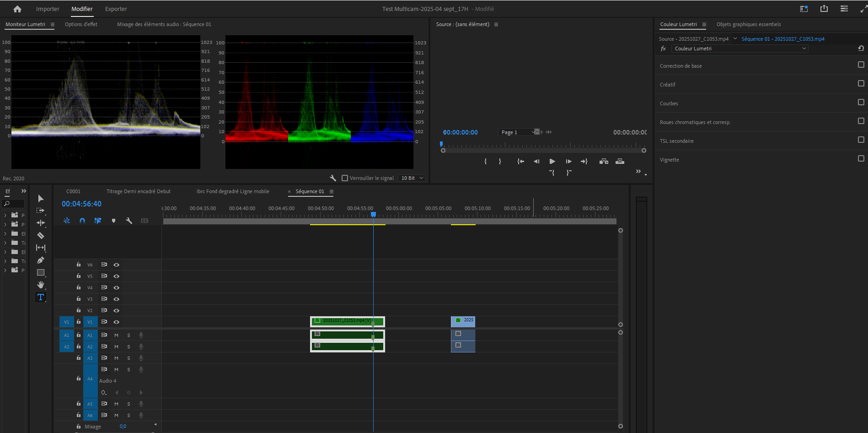Toggle timeline snapping magnet icon
This screenshot has width=868, height=433.
(82, 221)
